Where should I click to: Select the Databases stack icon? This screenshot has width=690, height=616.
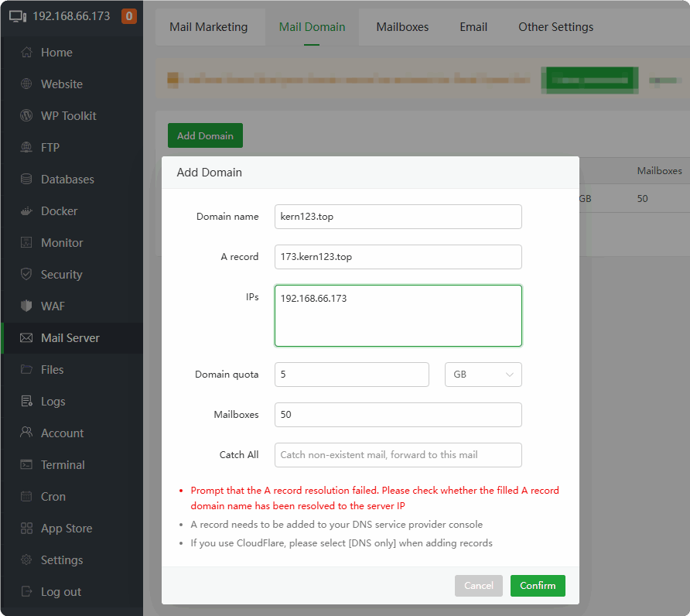[26, 180]
